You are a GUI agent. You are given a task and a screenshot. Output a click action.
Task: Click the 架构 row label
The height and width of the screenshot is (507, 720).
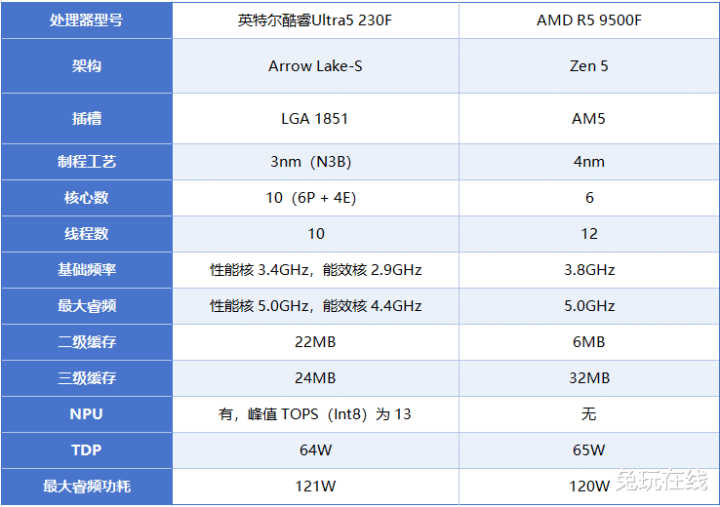[x=87, y=66]
